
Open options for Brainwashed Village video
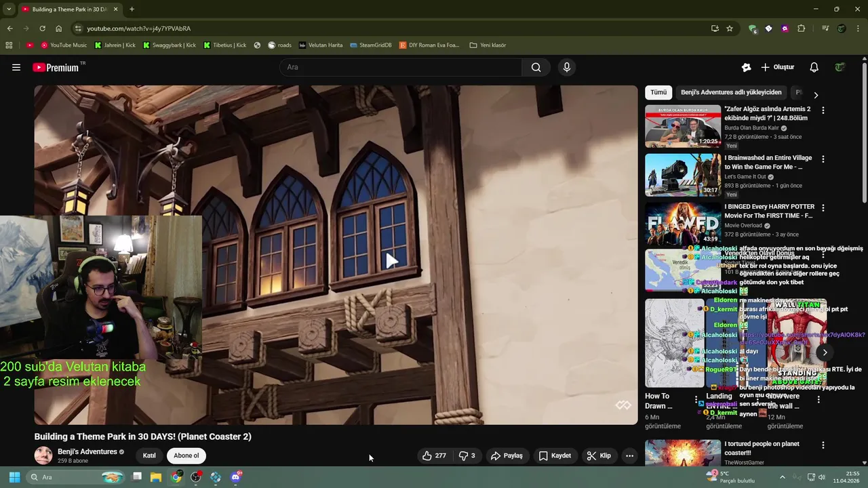tap(823, 159)
